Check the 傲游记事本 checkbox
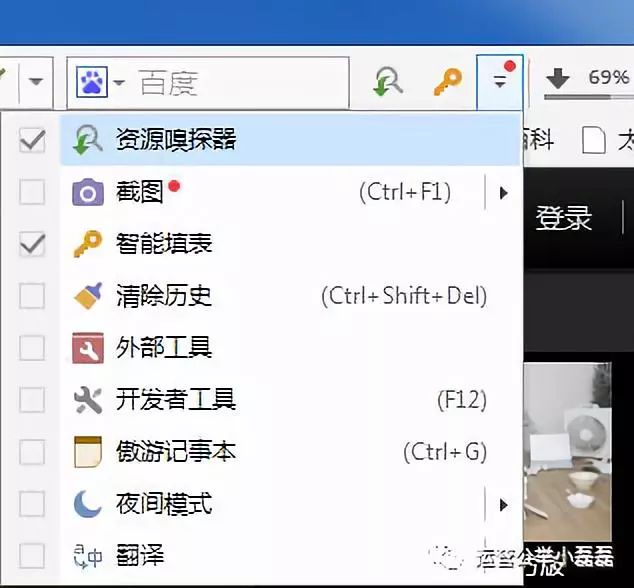Screen dimensions: 634x588 pyautogui.click(x=32, y=452)
